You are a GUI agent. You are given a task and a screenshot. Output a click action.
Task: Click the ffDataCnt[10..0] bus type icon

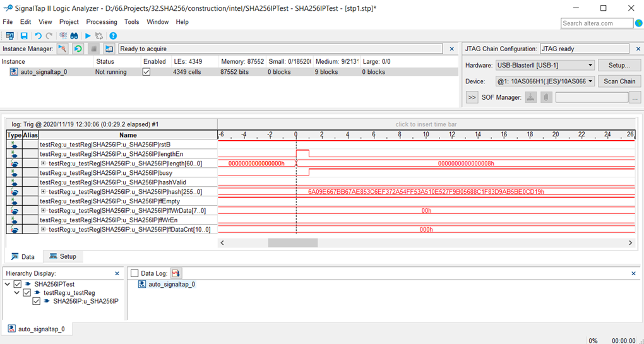[x=15, y=230]
